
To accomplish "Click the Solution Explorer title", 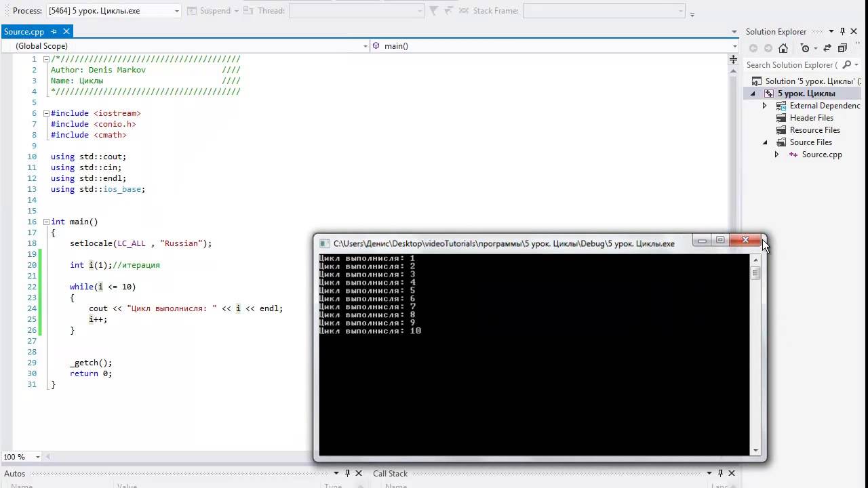I will [776, 32].
